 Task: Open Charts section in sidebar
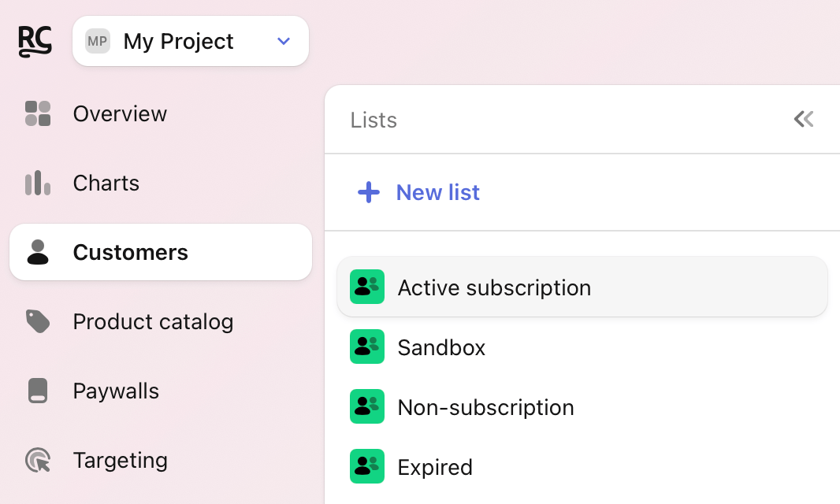coord(106,183)
